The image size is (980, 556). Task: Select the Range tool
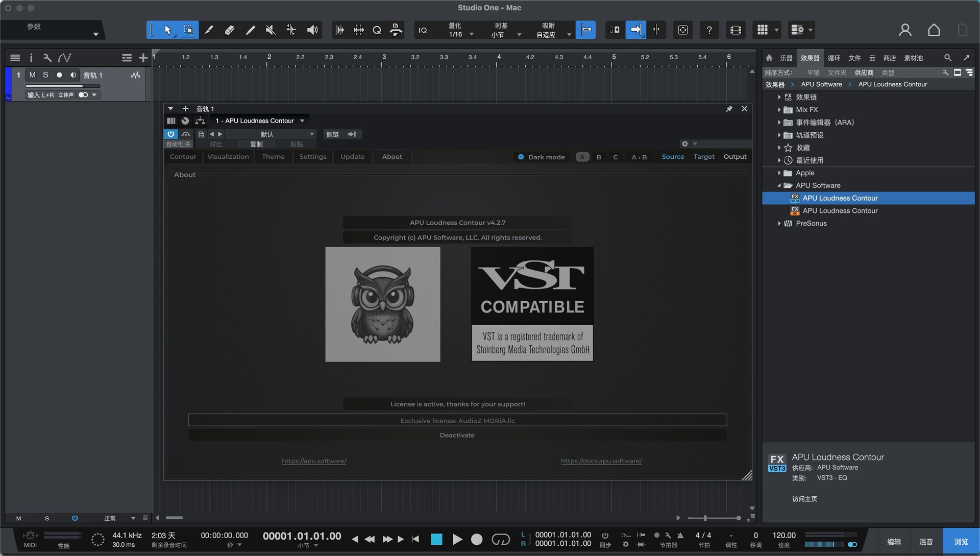click(x=188, y=30)
